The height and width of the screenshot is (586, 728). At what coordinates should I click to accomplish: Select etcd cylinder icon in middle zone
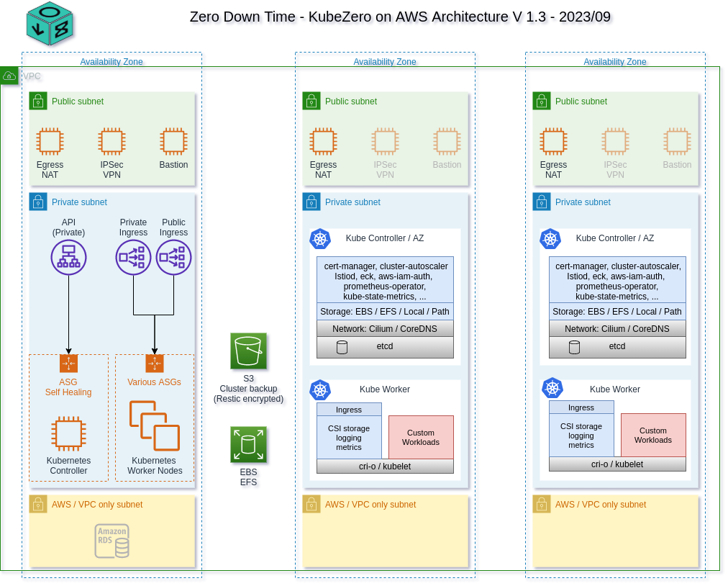pyautogui.click(x=342, y=347)
